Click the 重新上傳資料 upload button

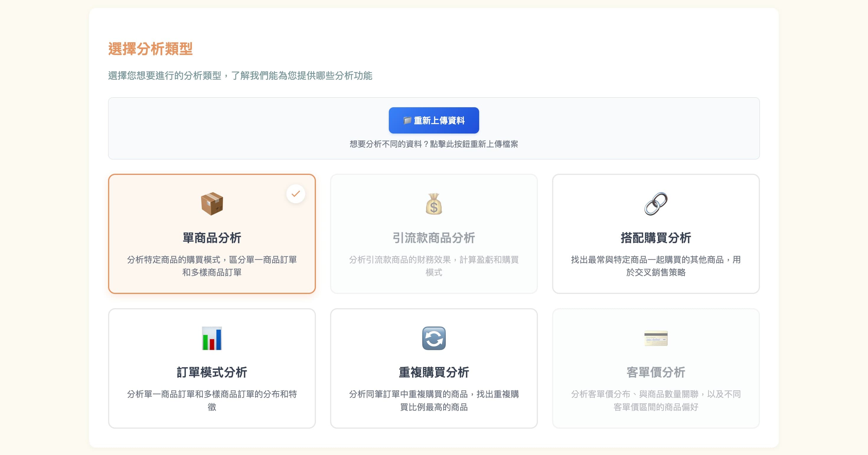434,121
